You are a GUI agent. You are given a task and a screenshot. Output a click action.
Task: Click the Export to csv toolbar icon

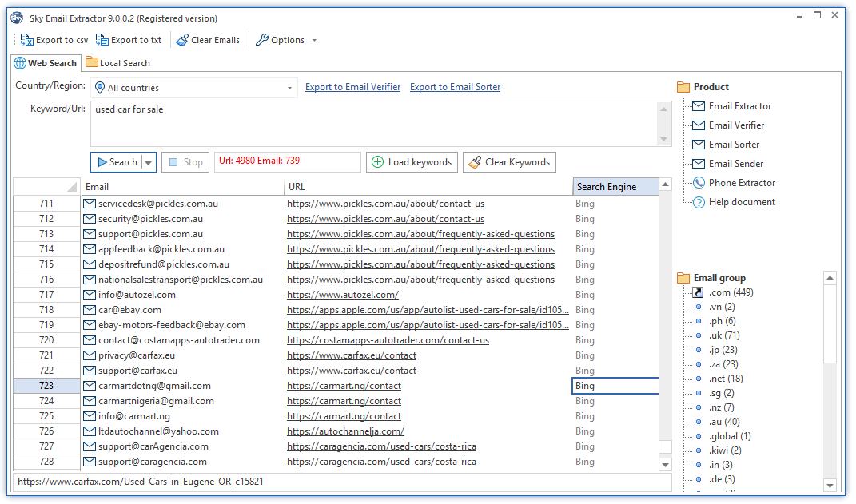[27, 40]
